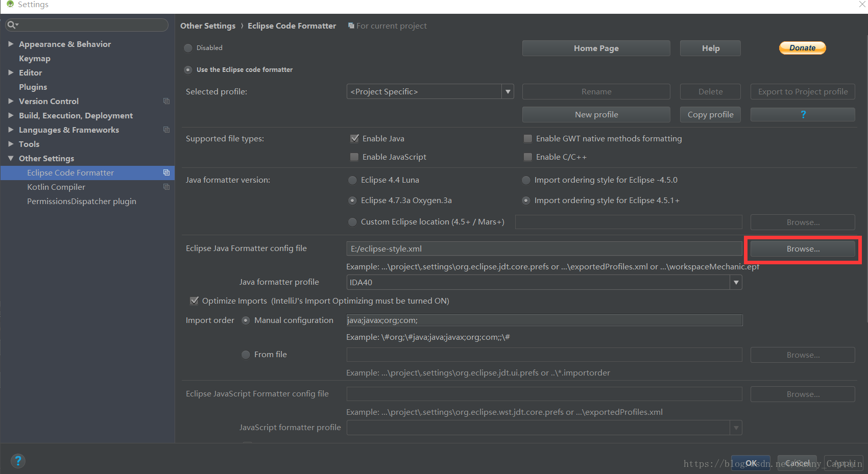Enable the JavaScript file type checkbox
The height and width of the screenshot is (474, 868).
(354, 157)
